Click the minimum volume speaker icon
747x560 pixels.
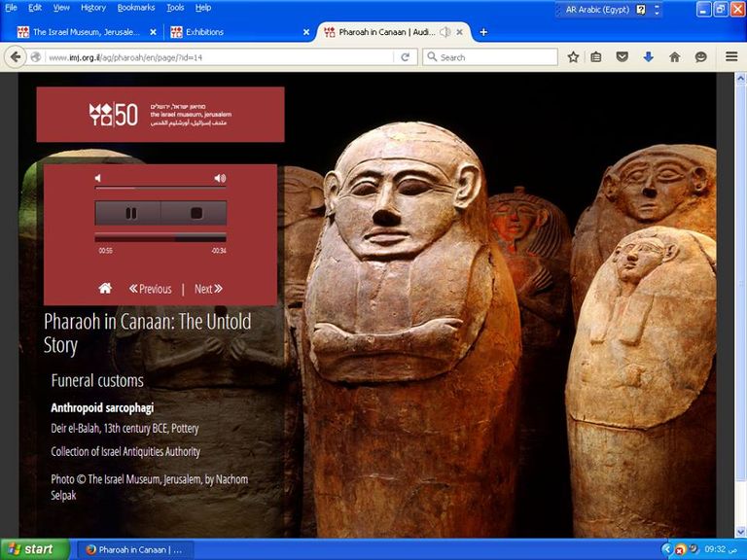coord(98,178)
